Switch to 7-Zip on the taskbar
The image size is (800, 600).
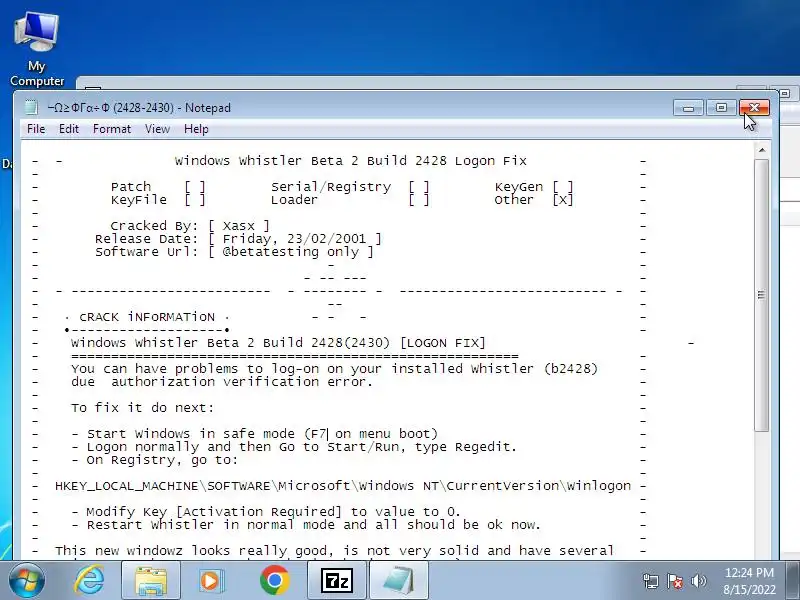(337, 580)
